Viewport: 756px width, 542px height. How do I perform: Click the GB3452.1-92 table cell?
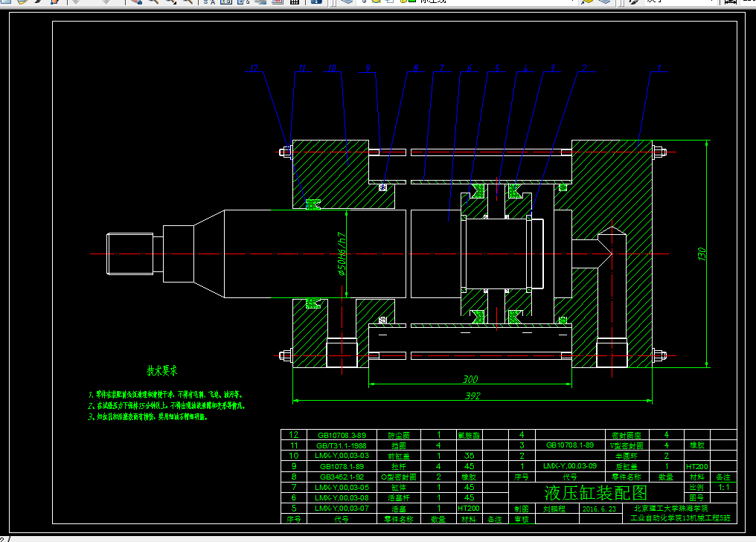point(342,477)
